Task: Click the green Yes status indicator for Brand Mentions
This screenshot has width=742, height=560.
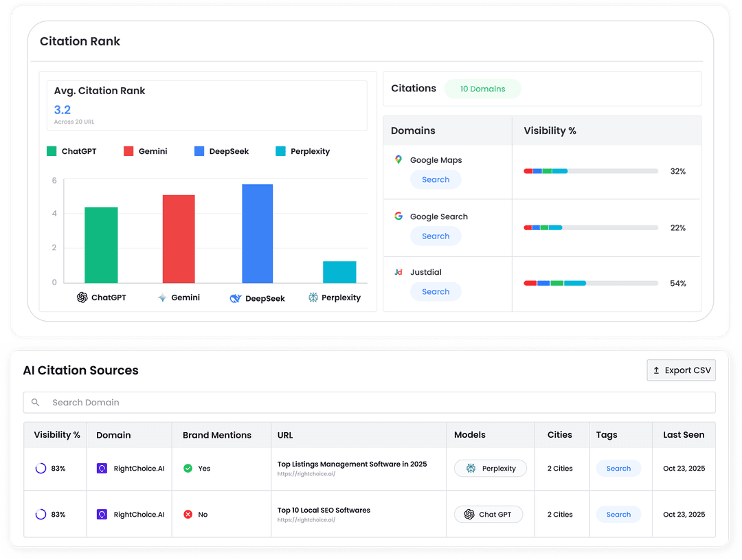Action: (187, 468)
